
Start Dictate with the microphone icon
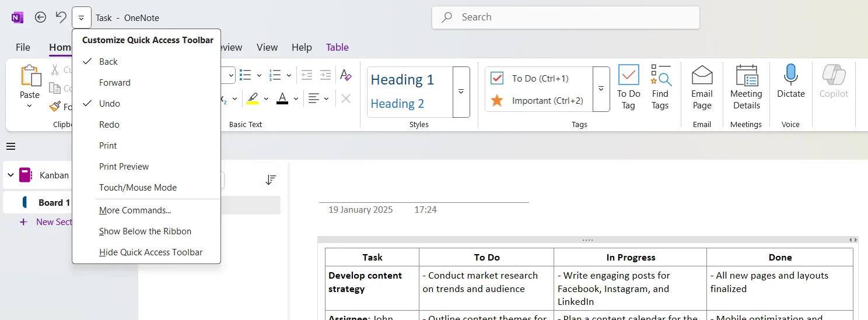point(791,75)
